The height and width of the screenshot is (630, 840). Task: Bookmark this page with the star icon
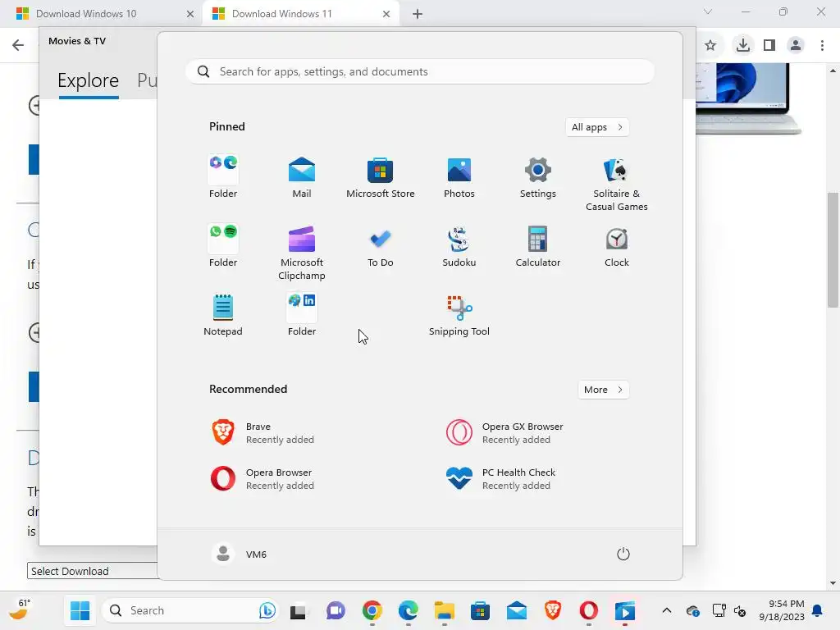tap(710, 45)
